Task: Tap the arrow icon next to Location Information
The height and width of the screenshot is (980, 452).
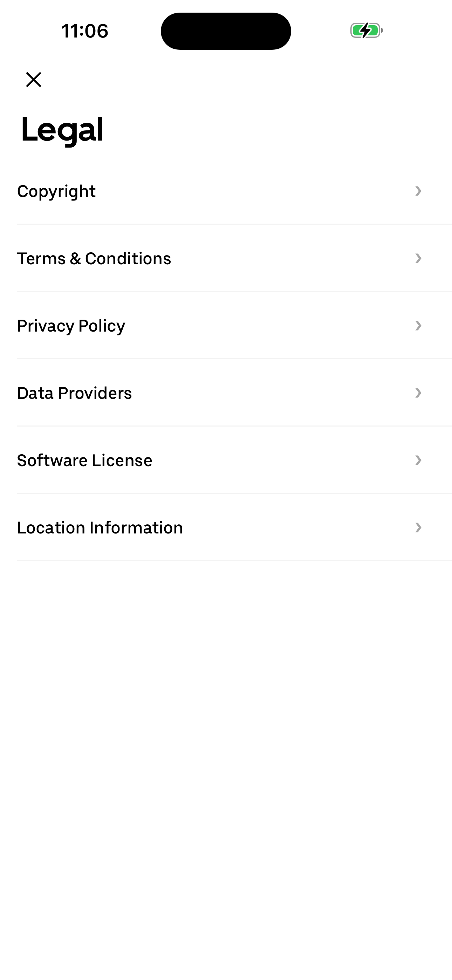Action: 418,528
